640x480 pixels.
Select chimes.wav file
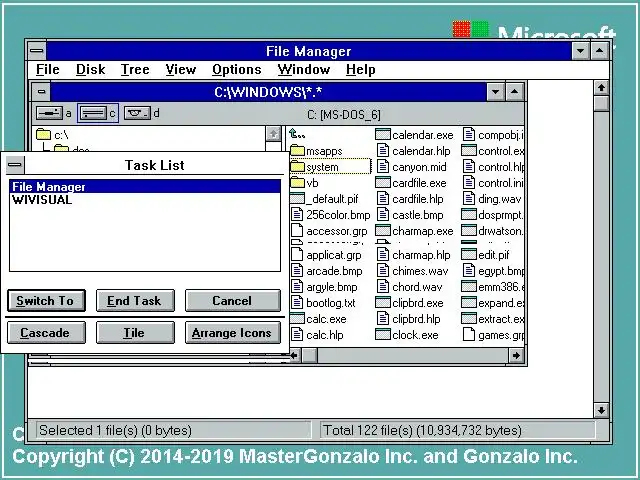tap(412, 271)
